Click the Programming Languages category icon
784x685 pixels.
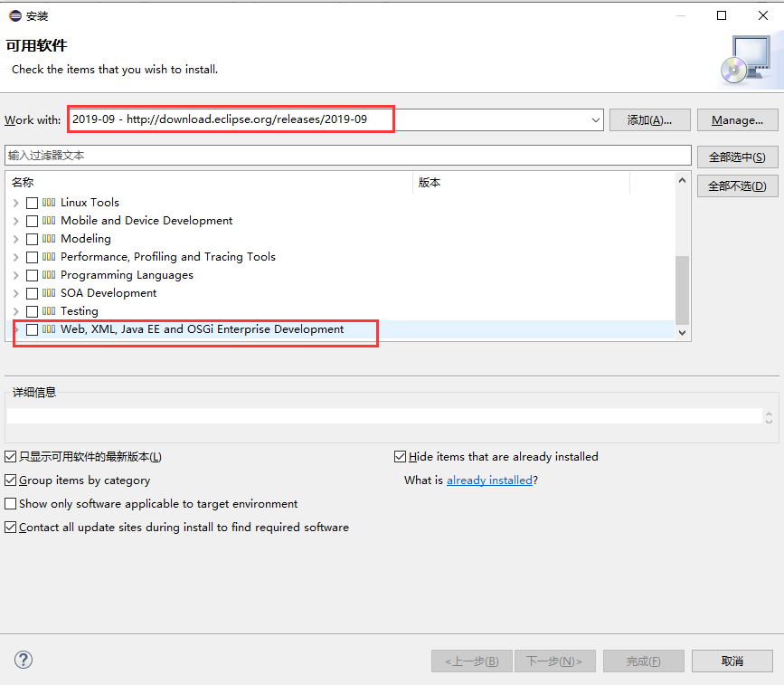pos(49,275)
